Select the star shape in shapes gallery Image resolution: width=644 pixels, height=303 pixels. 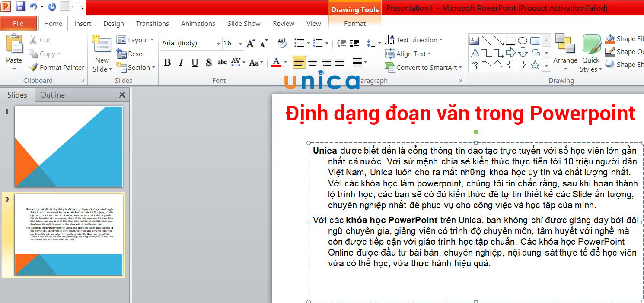pyautogui.click(x=535, y=65)
